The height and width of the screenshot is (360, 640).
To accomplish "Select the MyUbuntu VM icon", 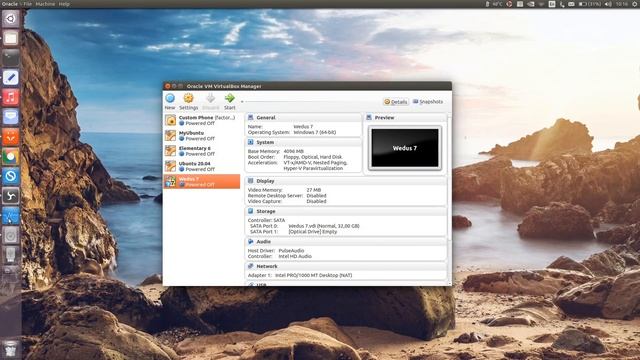I will [x=171, y=136].
